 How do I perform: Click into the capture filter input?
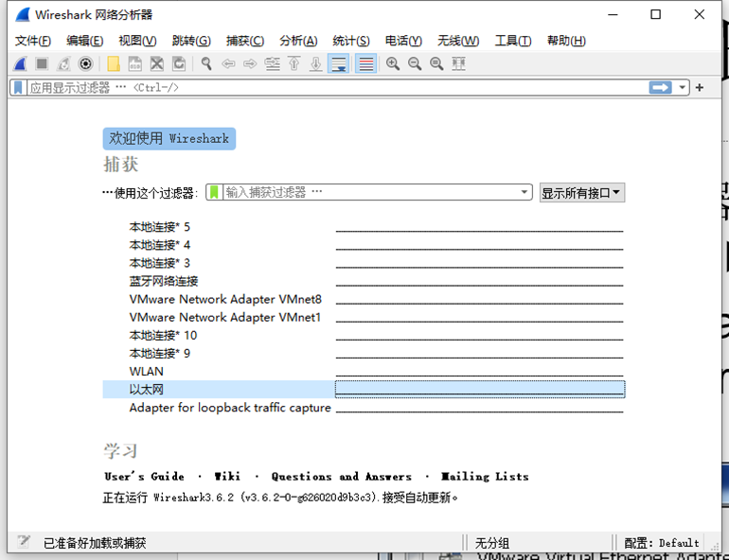coord(371,192)
